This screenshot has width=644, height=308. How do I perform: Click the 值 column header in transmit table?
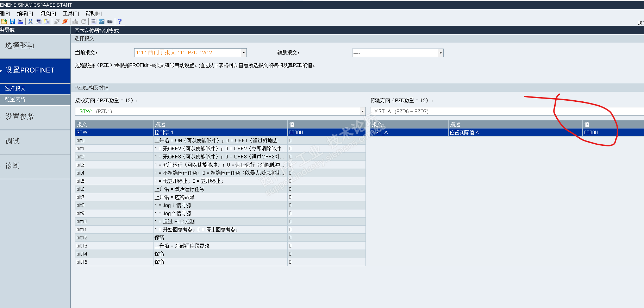[x=613, y=124]
